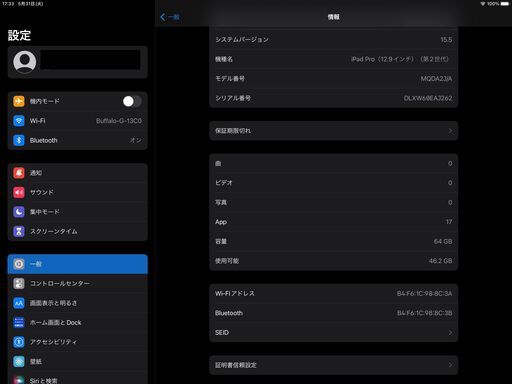Tap the Wallpaper icon

tap(19, 361)
